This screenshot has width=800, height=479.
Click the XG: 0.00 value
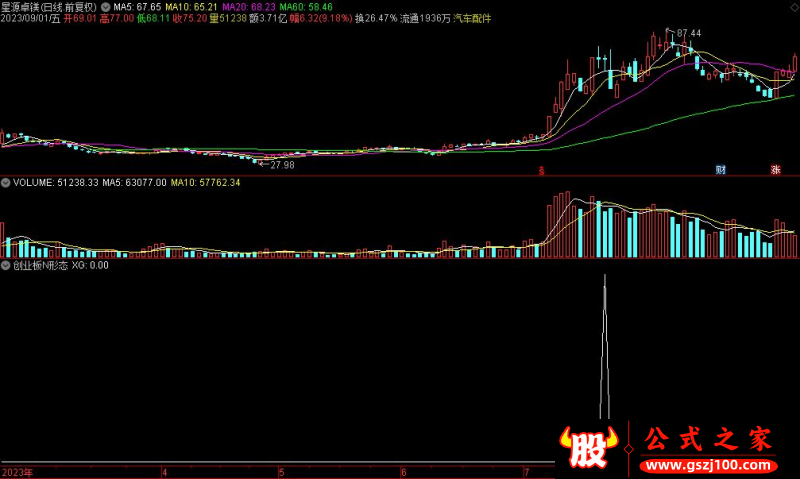click(90, 265)
